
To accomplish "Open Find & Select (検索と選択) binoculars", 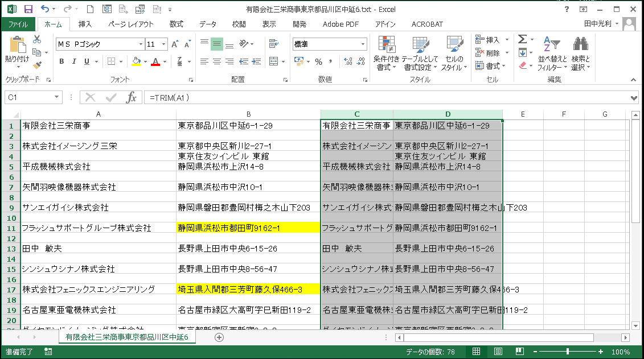I will point(580,53).
